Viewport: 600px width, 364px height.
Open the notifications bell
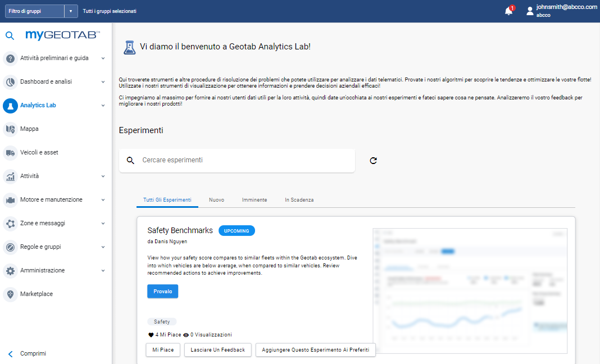coord(508,11)
